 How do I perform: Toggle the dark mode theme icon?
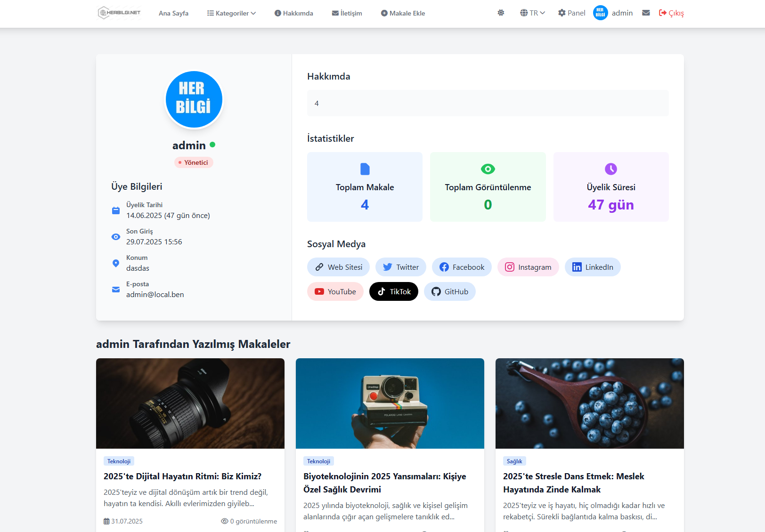pos(501,13)
